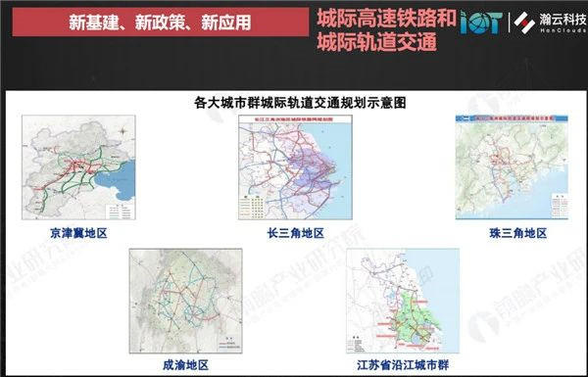Viewport: 588px width, 377px height.
Task: Click the 各大城市群城际轨道交通规划示意图 title
Action: [x=300, y=102]
